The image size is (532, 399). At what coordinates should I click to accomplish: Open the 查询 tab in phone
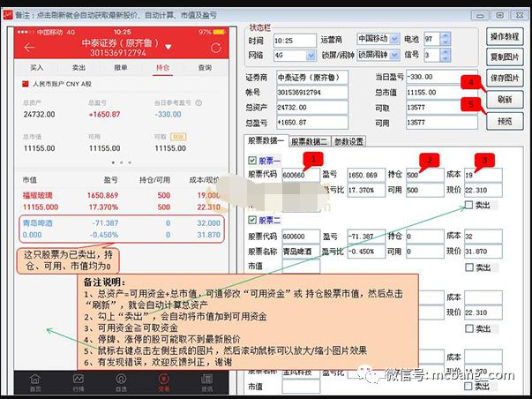point(205,68)
